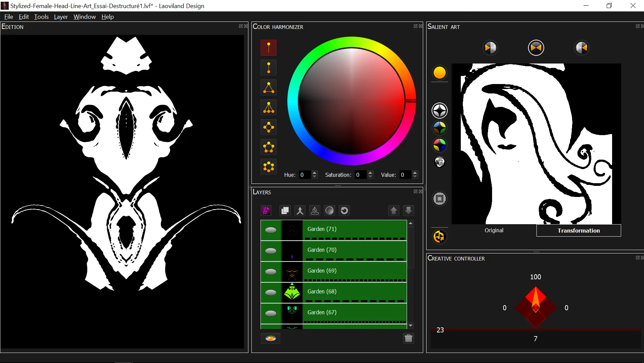Screen dimensions: 644x363
Task: Toggle visibility of Garden (67) layer
Action: [271, 314]
